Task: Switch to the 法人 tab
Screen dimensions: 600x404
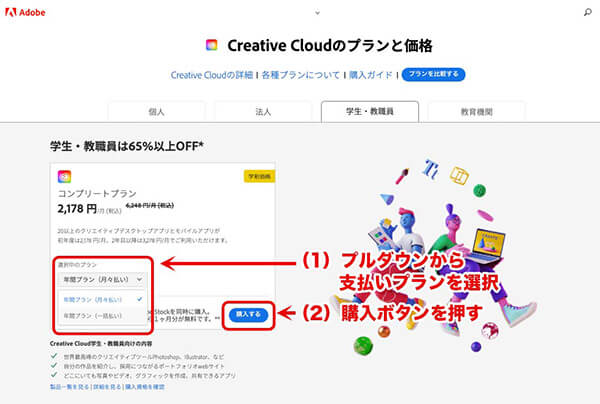Action: coord(263,112)
